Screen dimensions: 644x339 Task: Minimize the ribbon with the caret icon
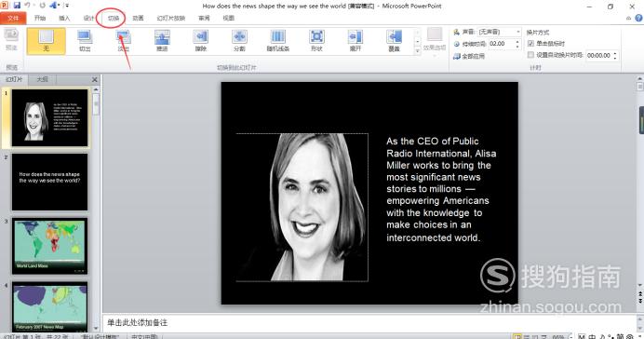[628, 18]
